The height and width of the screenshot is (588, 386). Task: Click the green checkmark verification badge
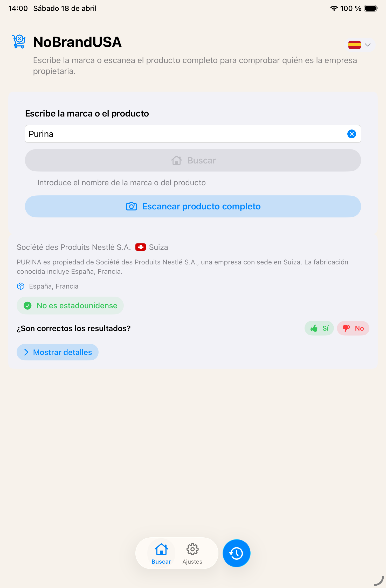click(x=28, y=305)
